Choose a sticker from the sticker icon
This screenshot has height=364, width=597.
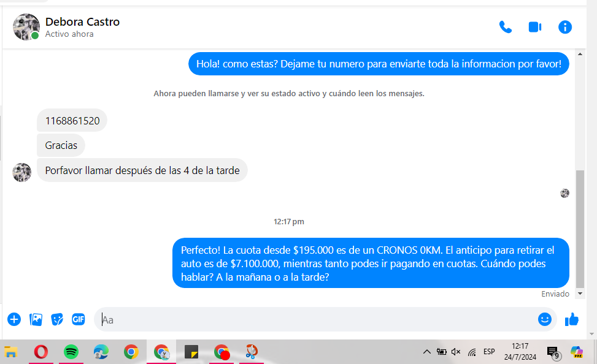57,319
